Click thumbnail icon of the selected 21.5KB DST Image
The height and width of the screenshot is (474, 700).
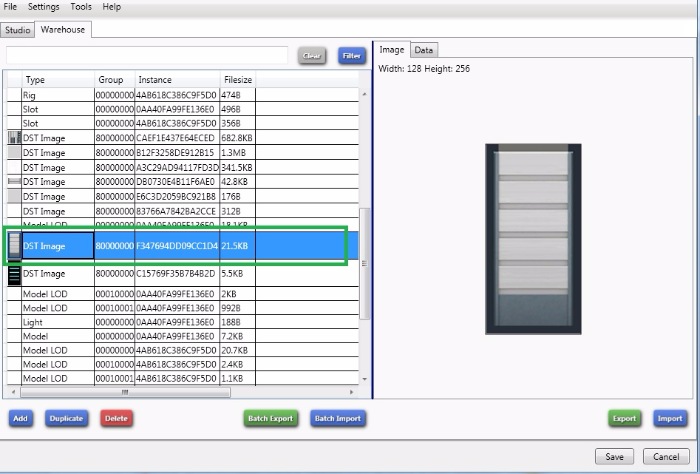(x=14, y=246)
